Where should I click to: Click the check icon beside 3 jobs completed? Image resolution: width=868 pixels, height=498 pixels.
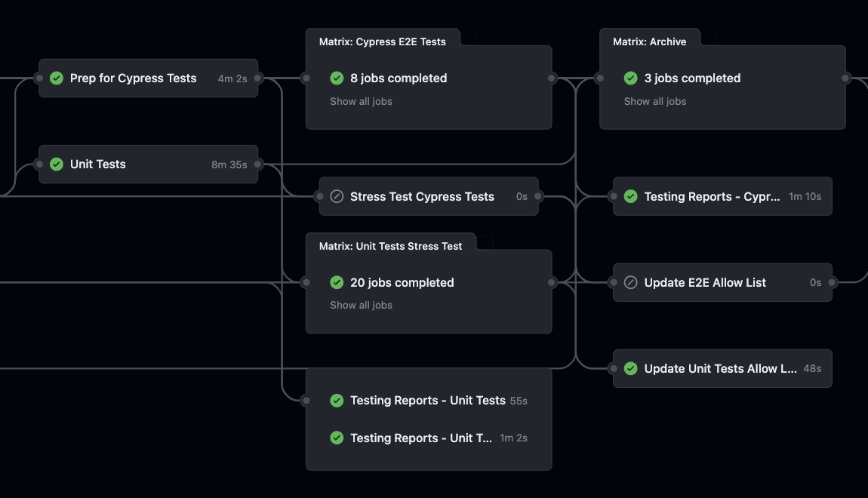(x=631, y=78)
